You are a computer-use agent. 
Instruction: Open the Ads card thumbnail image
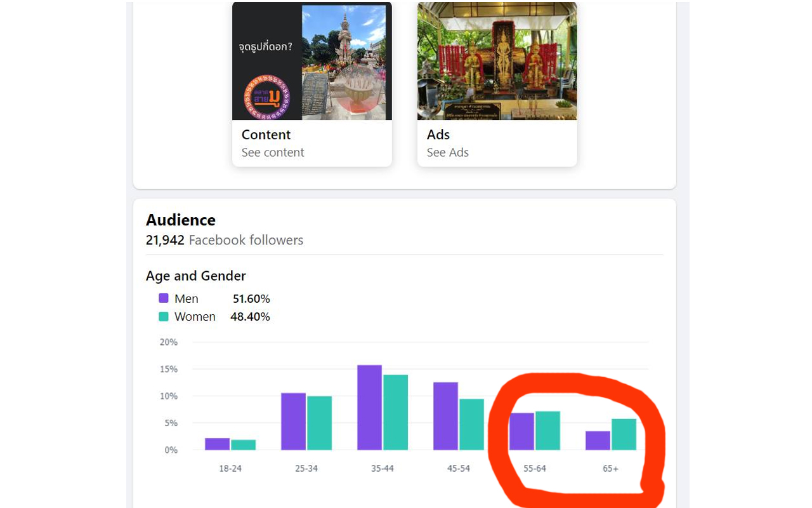497,62
